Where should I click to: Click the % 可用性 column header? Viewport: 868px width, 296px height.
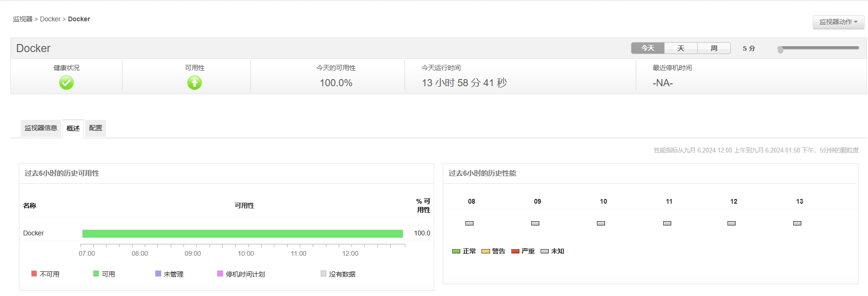coord(423,206)
